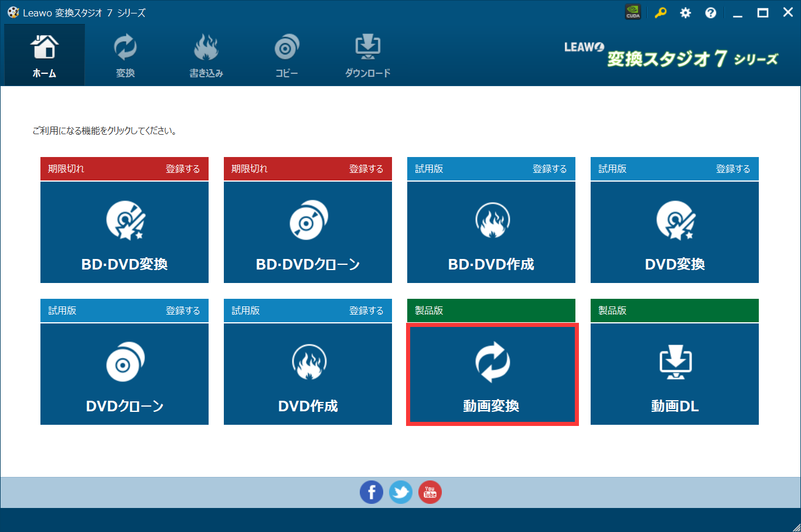Viewport: 801px width, 532px height.
Task: Open the ホーム tab
Action: 45,56
